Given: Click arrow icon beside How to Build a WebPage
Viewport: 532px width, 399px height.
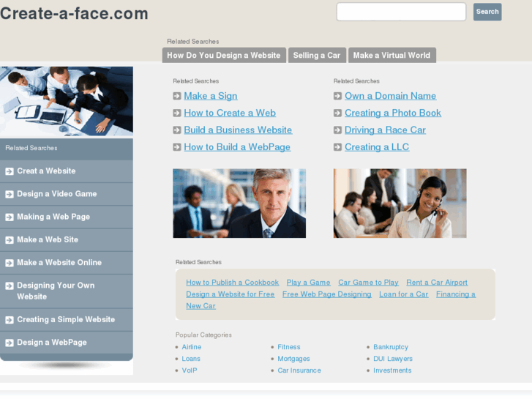Looking at the screenshot, I should [177, 147].
